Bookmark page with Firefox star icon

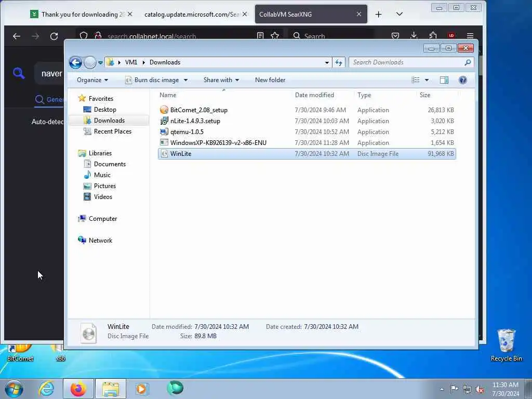point(275,36)
